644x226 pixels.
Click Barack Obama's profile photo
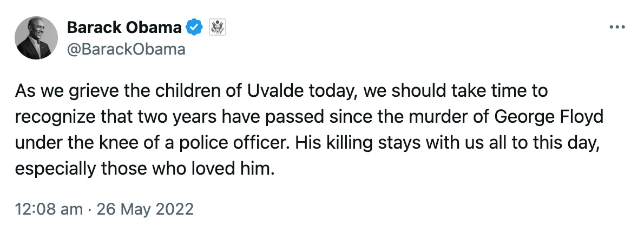37,38
